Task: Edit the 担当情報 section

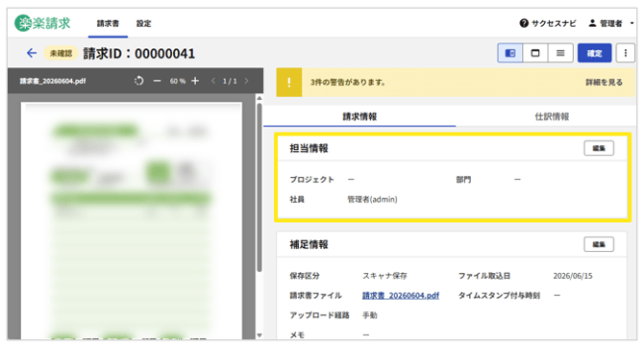Action: tap(599, 148)
